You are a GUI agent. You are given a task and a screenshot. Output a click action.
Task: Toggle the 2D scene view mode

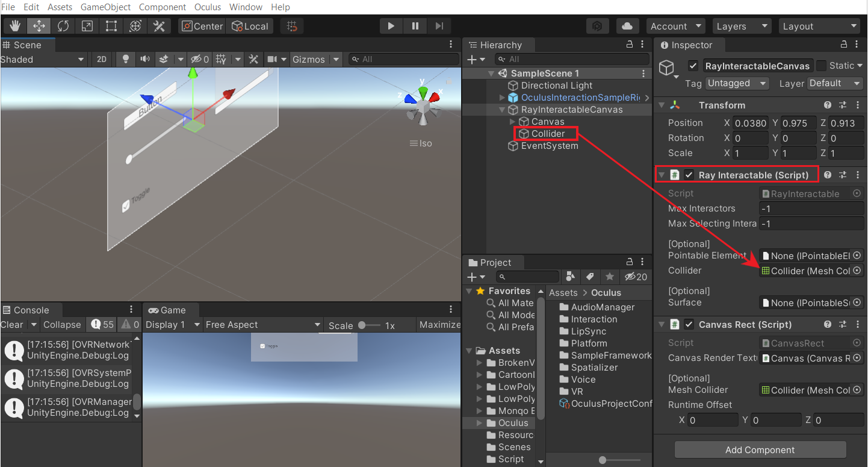point(102,59)
